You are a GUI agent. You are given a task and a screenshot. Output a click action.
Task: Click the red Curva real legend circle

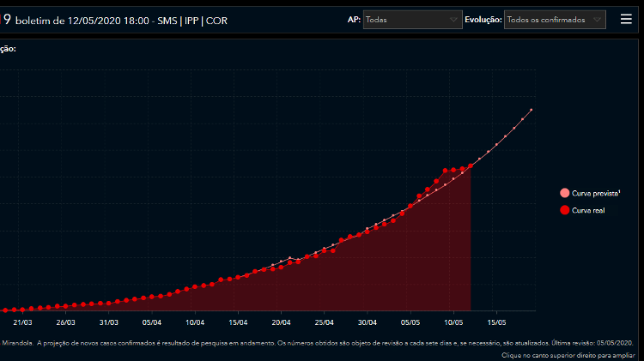[564, 209]
